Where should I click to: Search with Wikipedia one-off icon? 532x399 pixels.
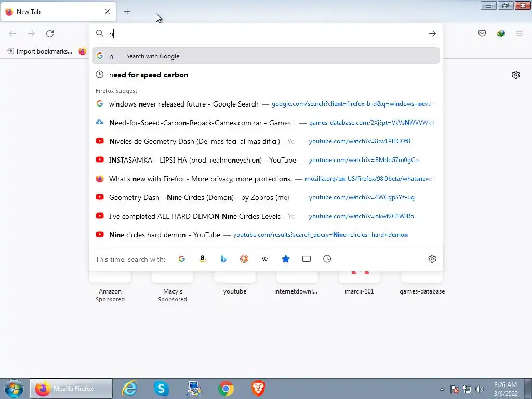point(264,259)
